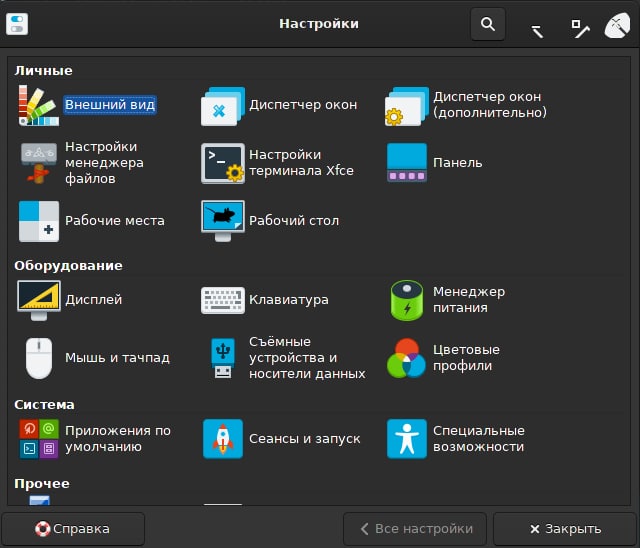
Task: Click the Диспетчер окон label
Action: pyautogui.click(x=303, y=105)
